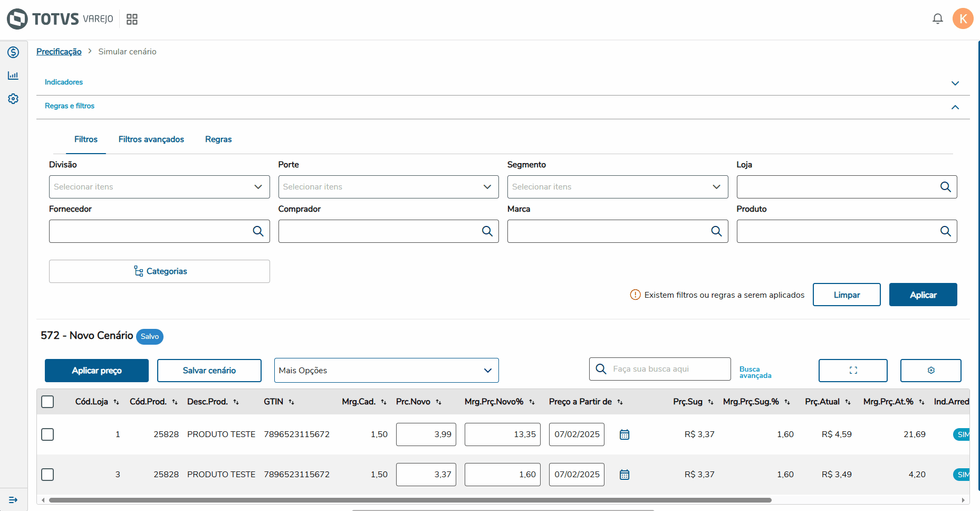
Task: Click the horizontal table scrollbar
Action: 410,500
